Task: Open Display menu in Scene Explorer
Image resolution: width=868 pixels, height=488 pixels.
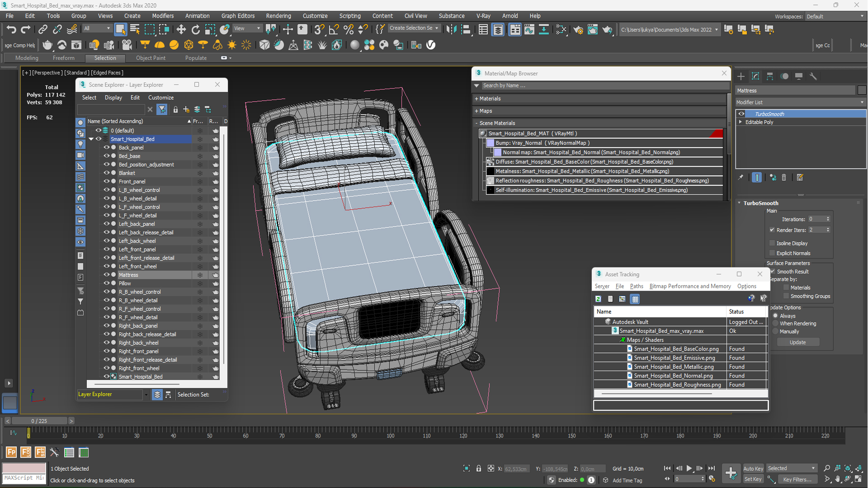Action: coord(113,98)
